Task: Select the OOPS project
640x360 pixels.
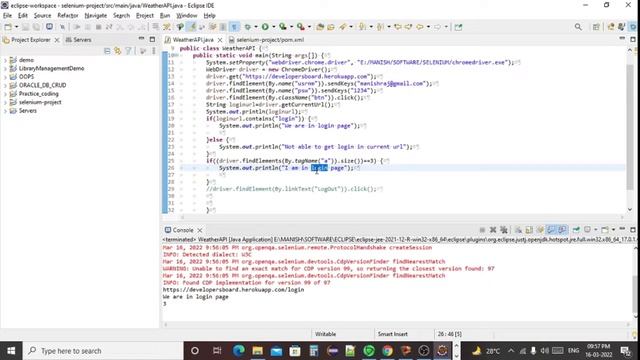Action: (26, 77)
